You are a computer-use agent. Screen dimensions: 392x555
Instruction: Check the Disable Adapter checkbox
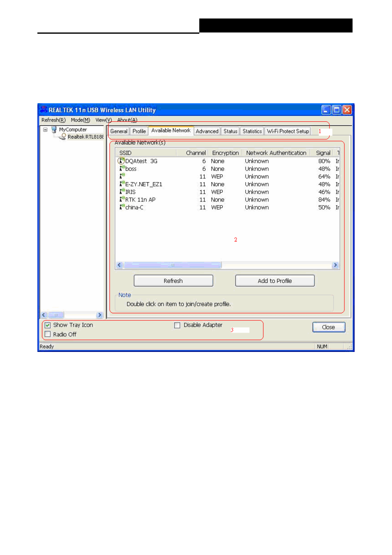click(x=177, y=325)
